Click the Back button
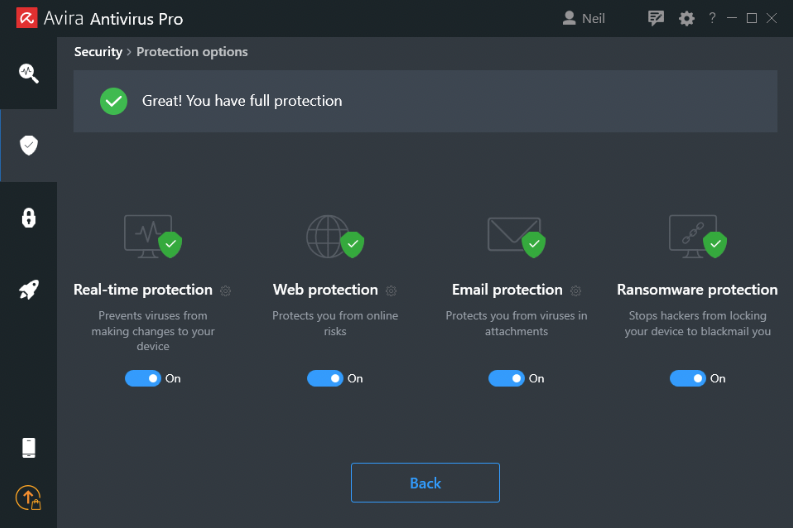793x528 pixels. pos(425,483)
